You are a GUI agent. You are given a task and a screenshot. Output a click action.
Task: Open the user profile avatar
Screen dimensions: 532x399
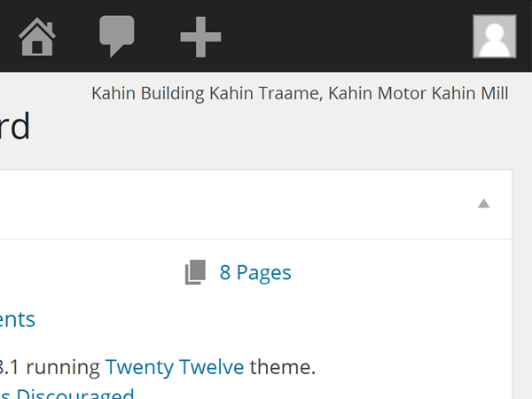click(494, 37)
